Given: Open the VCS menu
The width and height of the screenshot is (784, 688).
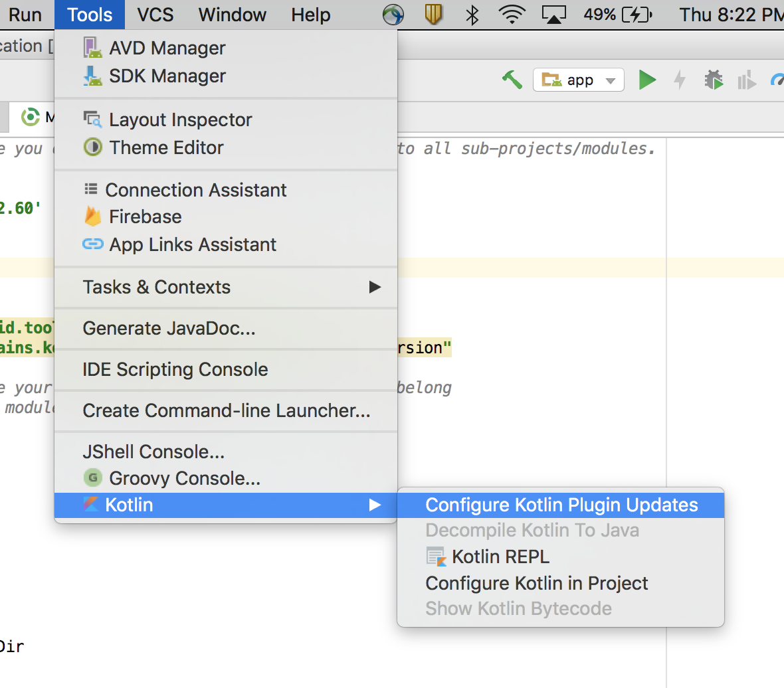Looking at the screenshot, I should [x=155, y=15].
